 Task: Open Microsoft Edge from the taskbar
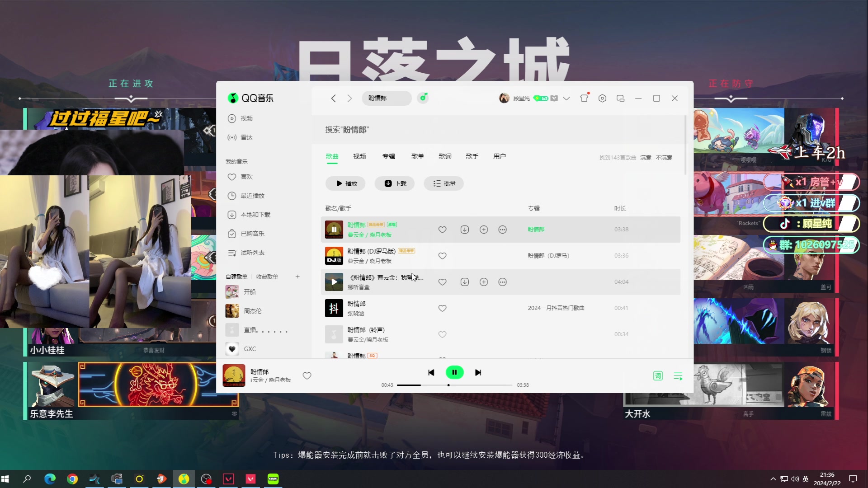[50, 479]
